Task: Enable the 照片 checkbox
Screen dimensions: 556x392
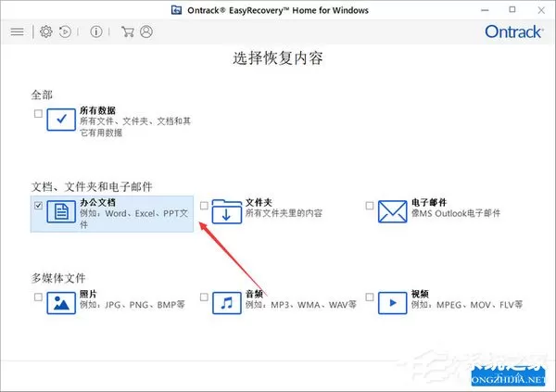Action: click(x=38, y=297)
